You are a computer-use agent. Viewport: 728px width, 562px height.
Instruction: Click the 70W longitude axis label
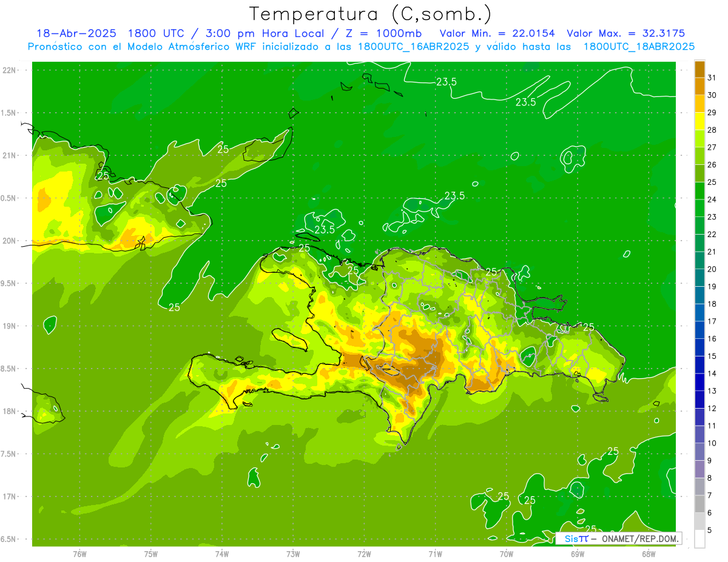click(x=507, y=554)
